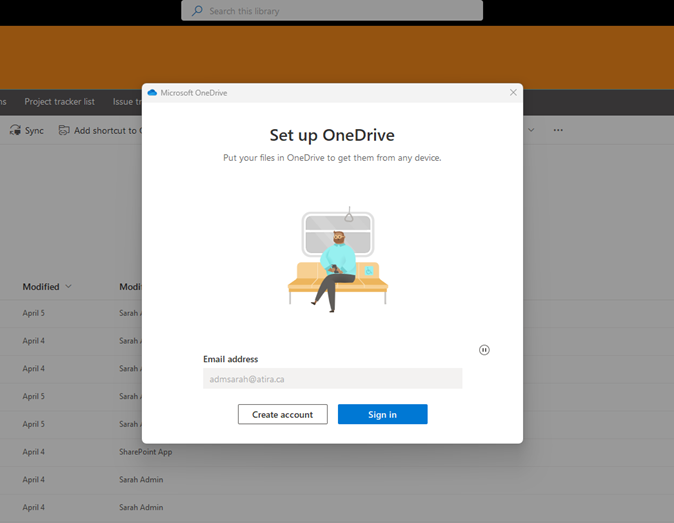Click the Modified column header
The image size is (674, 523).
tap(41, 287)
